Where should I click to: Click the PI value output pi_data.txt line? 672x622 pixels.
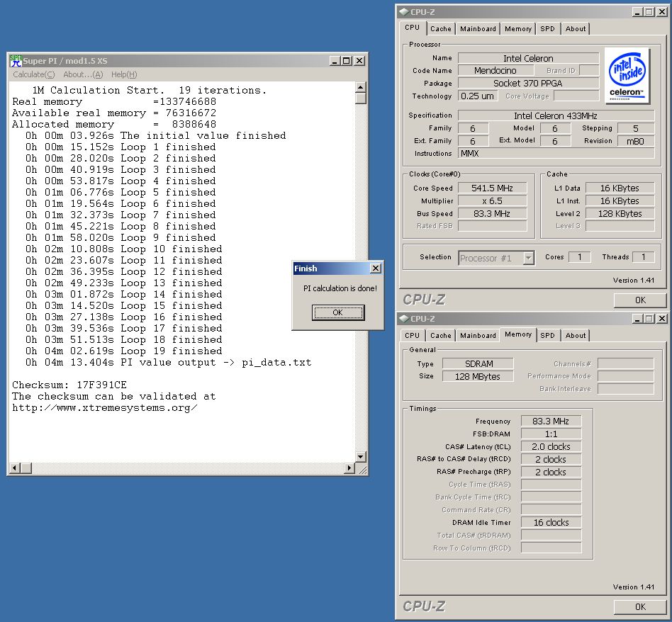pos(169,363)
